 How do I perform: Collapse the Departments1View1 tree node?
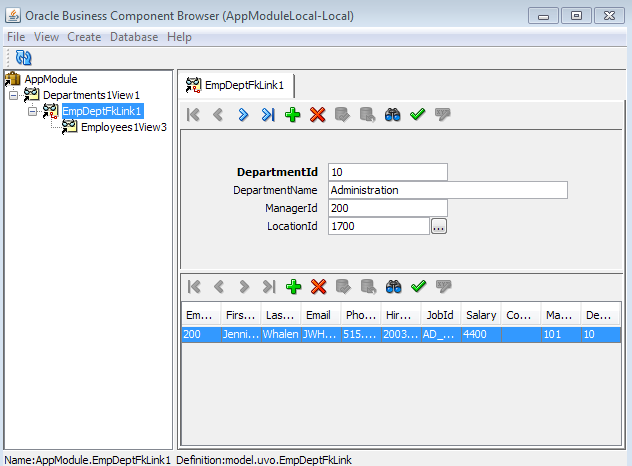(x=14, y=96)
